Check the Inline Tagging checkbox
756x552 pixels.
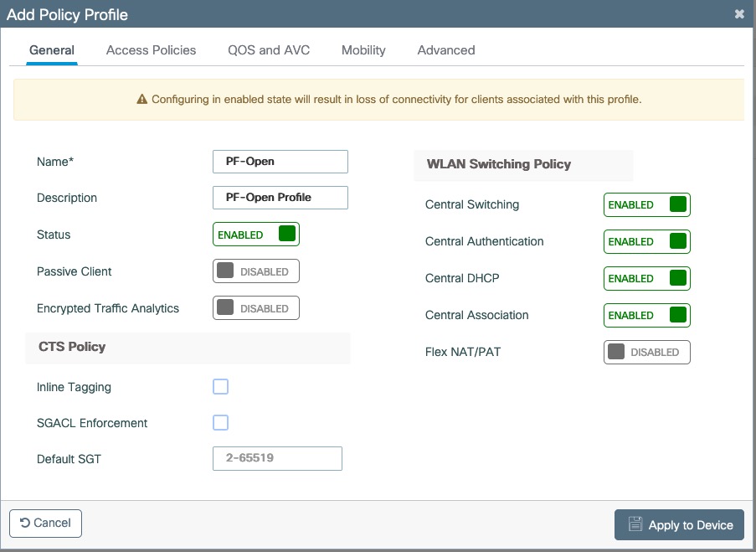coord(220,386)
